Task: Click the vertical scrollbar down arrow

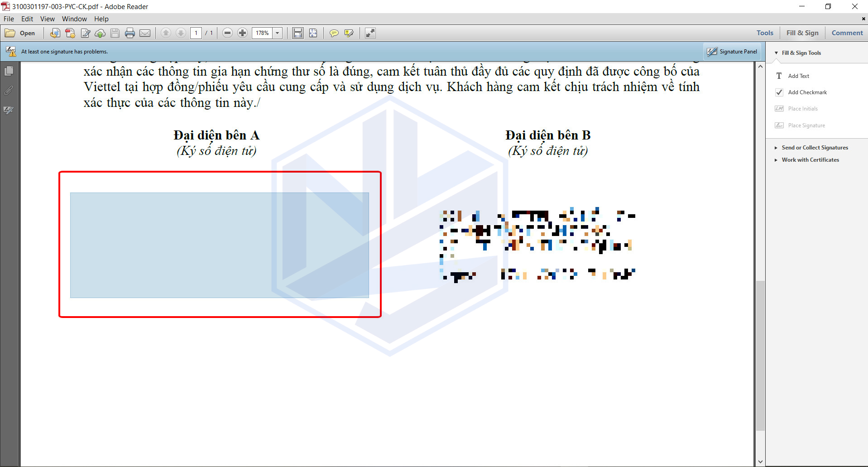Action: (x=760, y=462)
